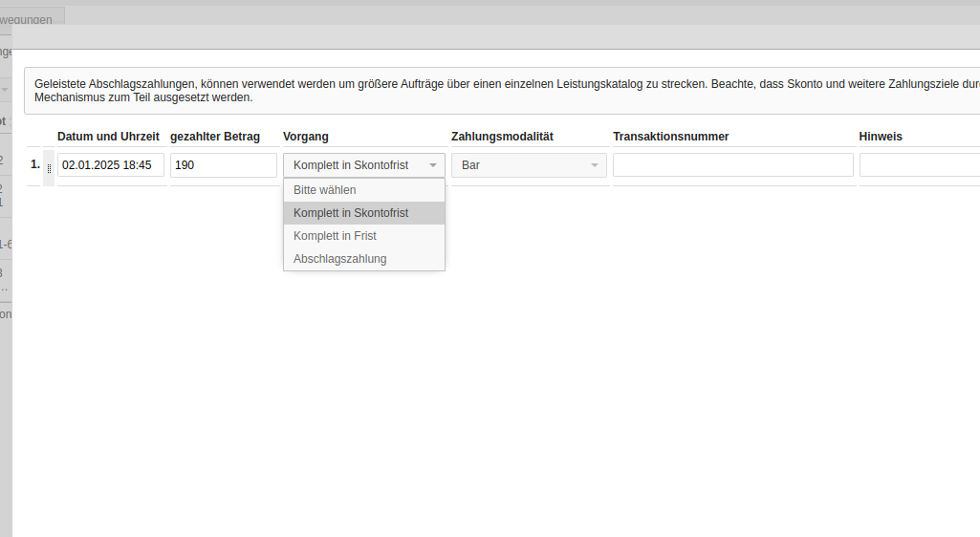
Task: Click the 'Hinweis' column header
Action: (x=880, y=137)
